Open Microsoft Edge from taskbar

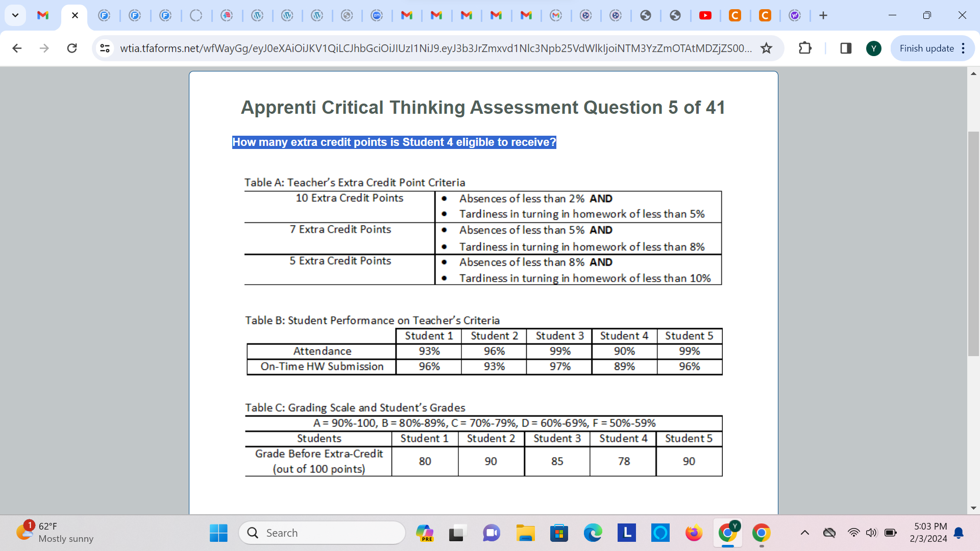tap(593, 533)
